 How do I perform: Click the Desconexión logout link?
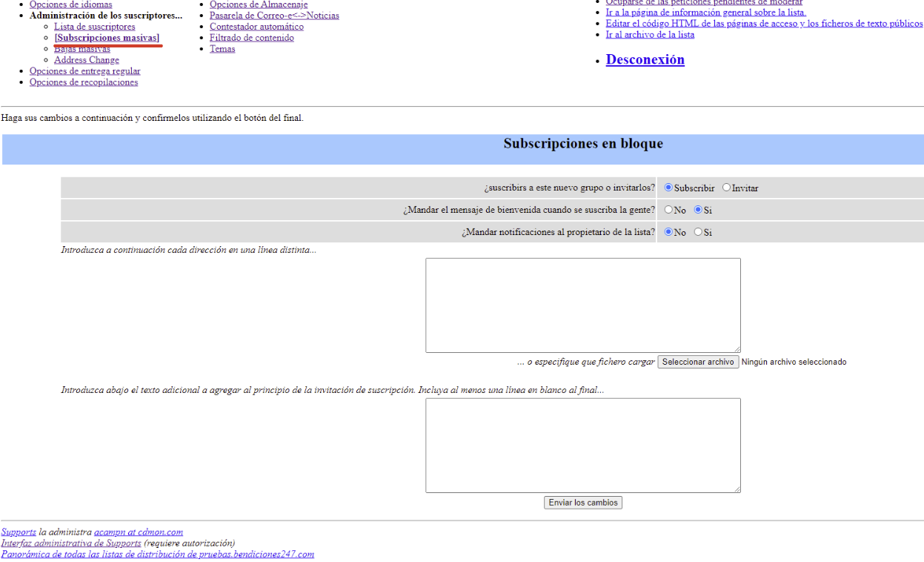click(x=645, y=59)
